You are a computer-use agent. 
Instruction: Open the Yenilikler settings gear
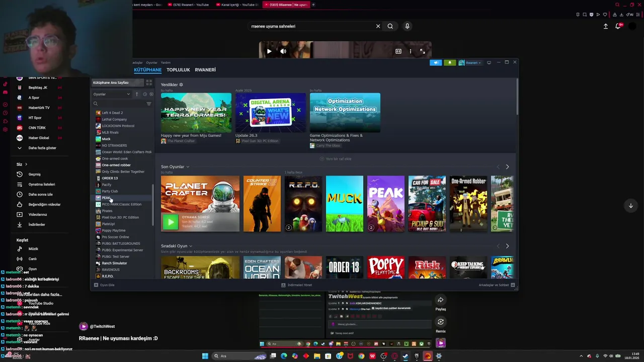pos(181,84)
